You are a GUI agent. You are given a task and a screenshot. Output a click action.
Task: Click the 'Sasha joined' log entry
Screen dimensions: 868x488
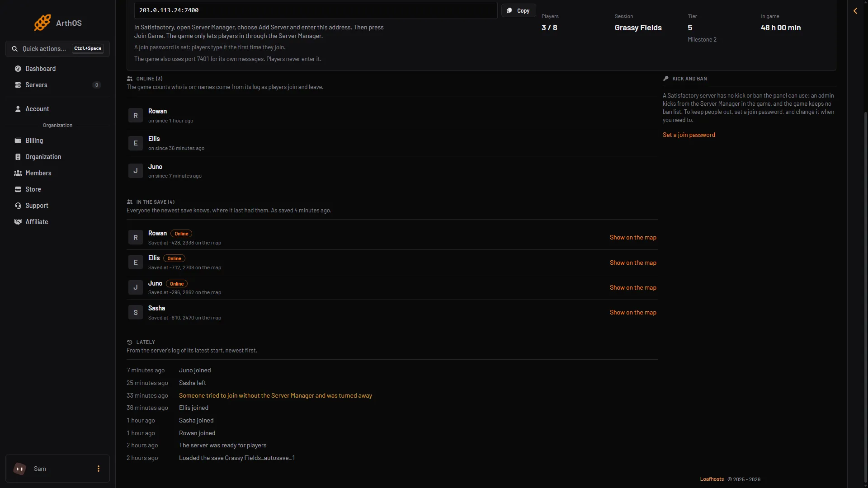pyautogui.click(x=196, y=421)
